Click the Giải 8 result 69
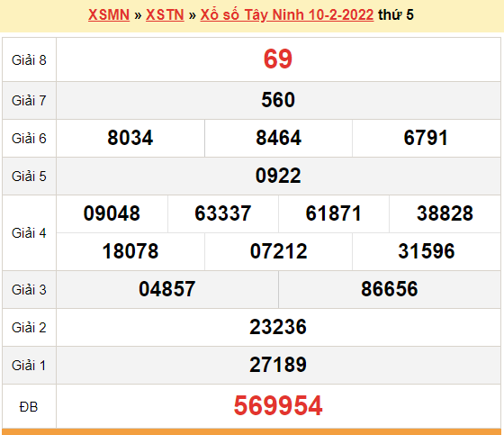Screen dimensions: 504x435 pos(278,59)
